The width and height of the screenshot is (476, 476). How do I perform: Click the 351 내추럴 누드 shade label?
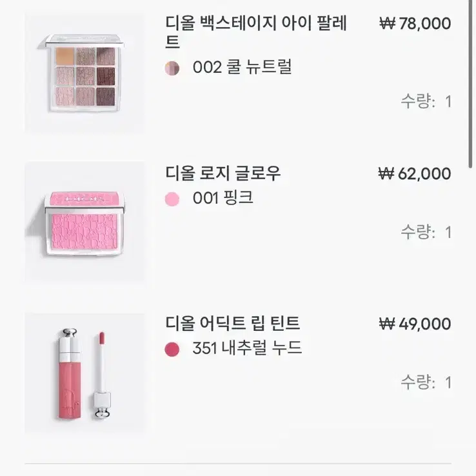[x=247, y=349]
